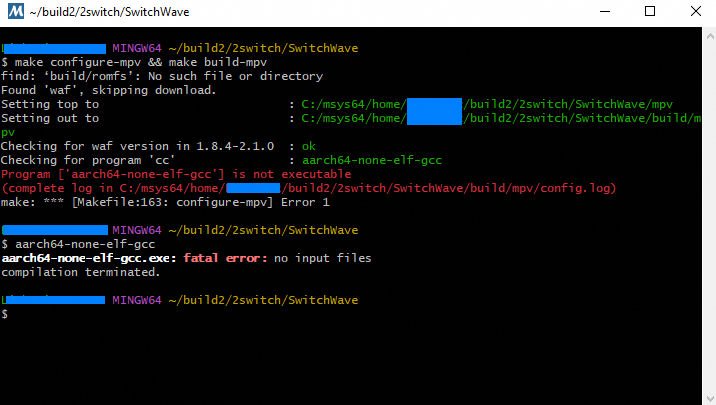Click the green aarch64-none-elf-gcc compiler result
Image resolution: width=716 pixels, height=405 pixels.
[372, 160]
